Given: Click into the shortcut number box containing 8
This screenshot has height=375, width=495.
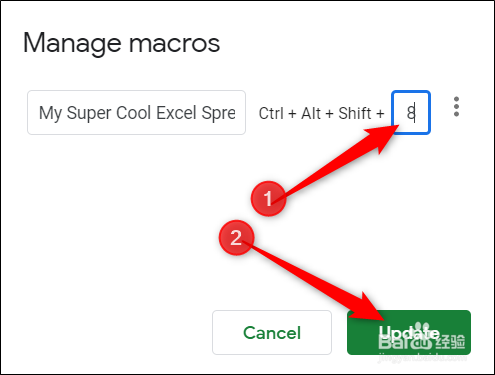Looking at the screenshot, I should pyautogui.click(x=411, y=113).
